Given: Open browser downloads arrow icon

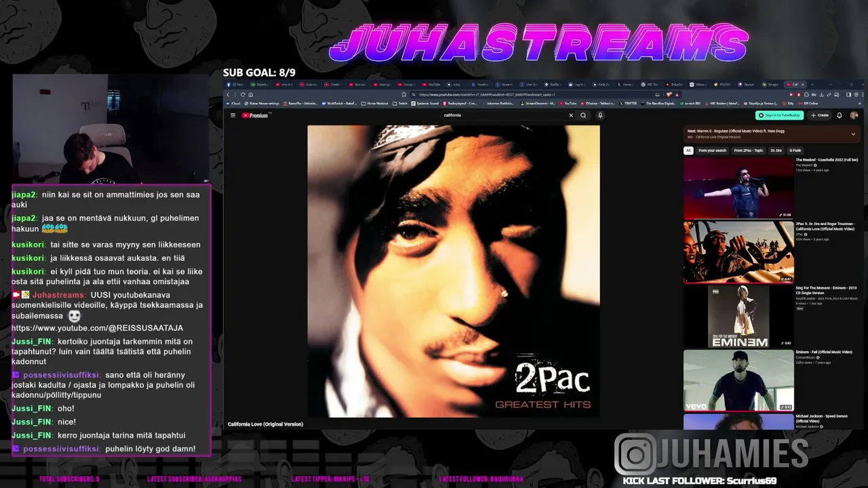Looking at the screenshot, I should coord(821,95).
